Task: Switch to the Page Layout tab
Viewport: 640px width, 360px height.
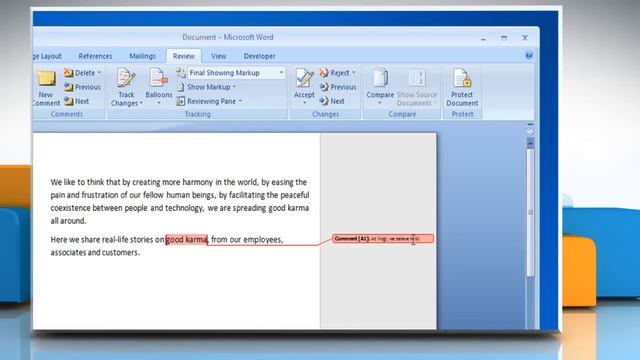Action: click(x=47, y=56)
